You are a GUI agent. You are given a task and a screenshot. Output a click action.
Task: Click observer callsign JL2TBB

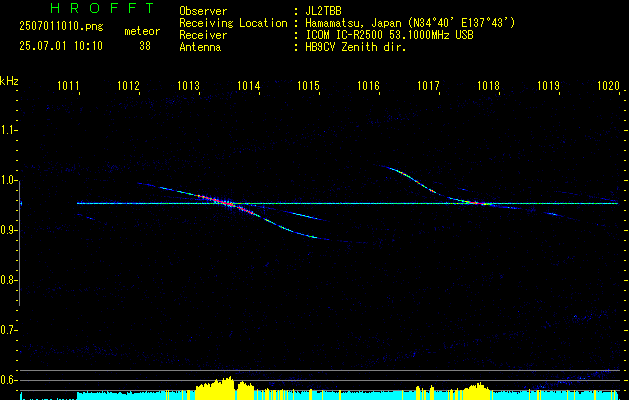(323, 11)
